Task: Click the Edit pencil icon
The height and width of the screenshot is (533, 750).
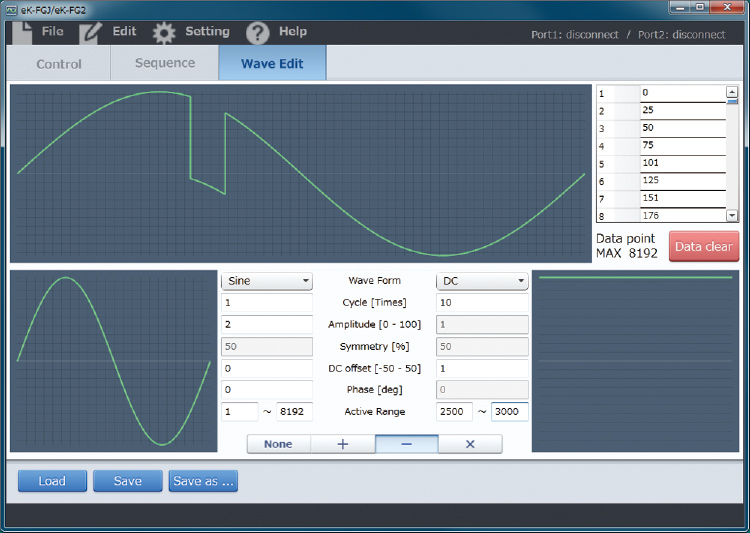Action: (91, 31)
